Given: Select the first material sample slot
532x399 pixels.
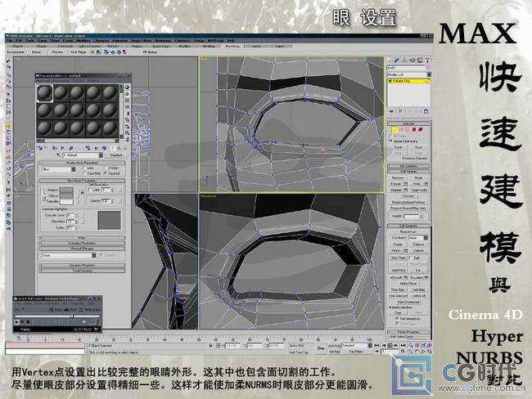Looking at the screenshot, I should 45,93.
